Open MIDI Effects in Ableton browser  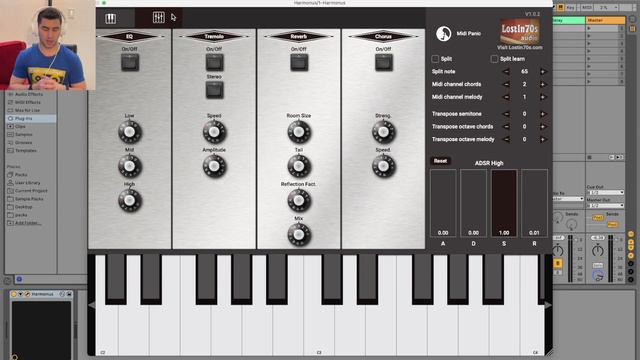28,102
